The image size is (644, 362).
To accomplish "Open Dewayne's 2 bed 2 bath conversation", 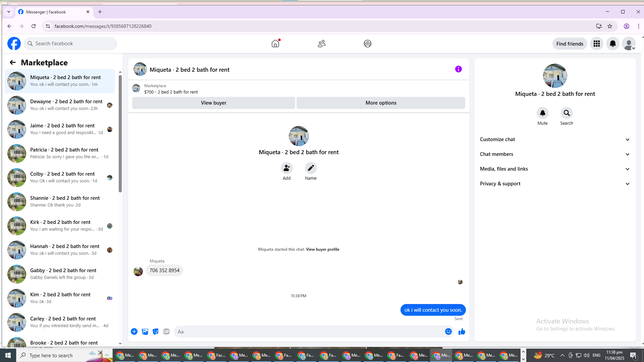I will [x=60, y=105].
